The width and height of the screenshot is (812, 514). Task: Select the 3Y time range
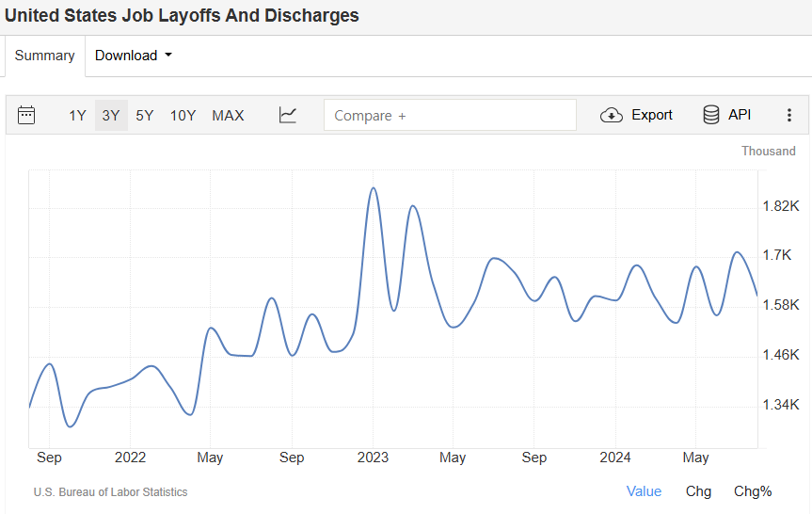coord(111,115)
